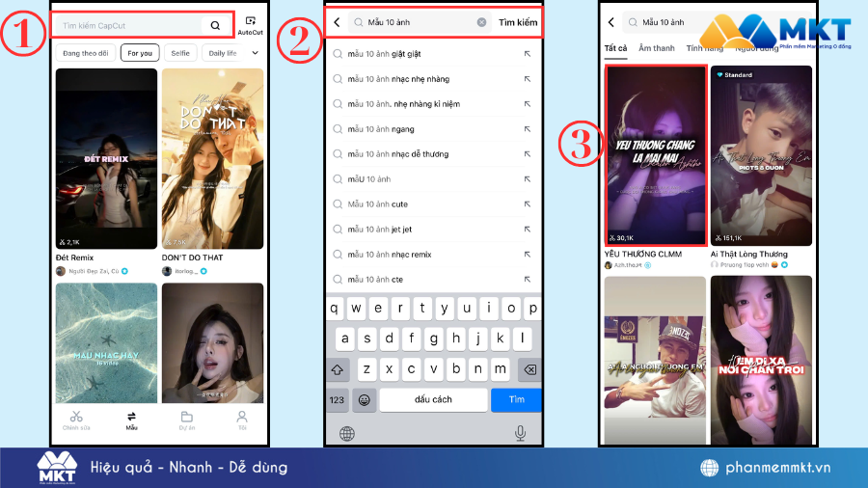Select suggestion mẫu 10 ảnh nhẹ nhàng kỉ niệm
868x488 pixels.
pos(433,104)
